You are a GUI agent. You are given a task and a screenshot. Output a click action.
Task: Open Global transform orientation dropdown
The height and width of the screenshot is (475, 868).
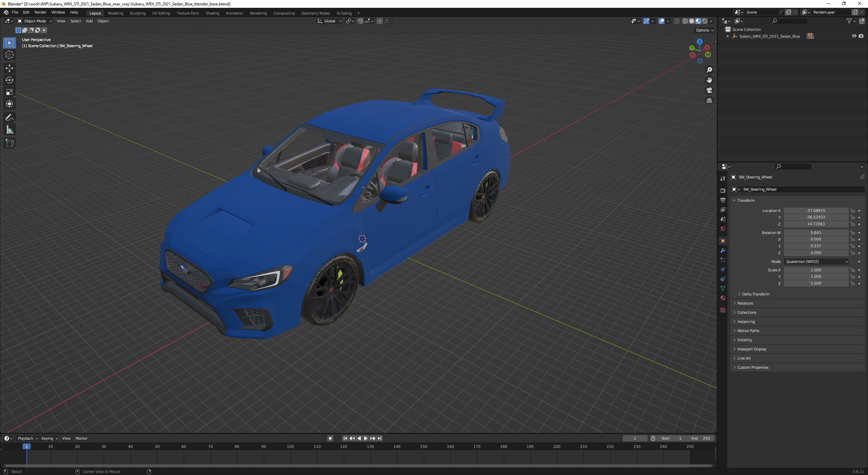click(330, 21)
